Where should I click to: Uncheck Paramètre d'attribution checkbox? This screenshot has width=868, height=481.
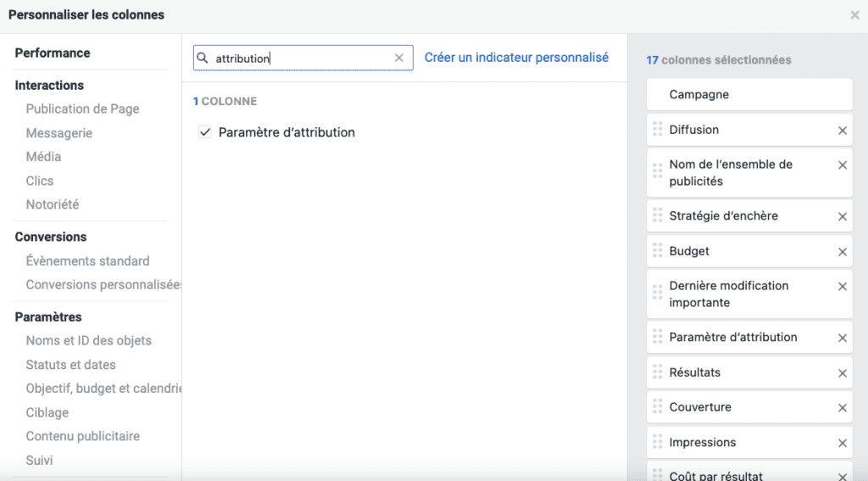pyautogui.click(x=204, y=132)
